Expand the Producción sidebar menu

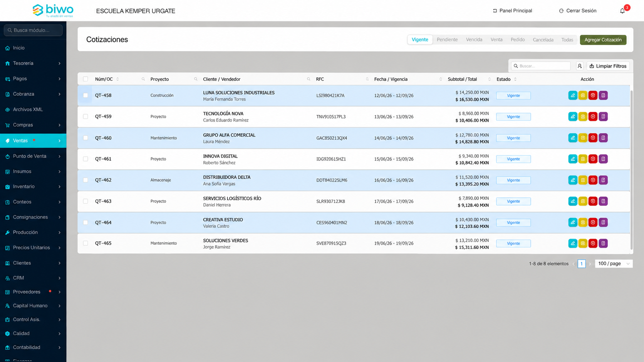point(33,232)
